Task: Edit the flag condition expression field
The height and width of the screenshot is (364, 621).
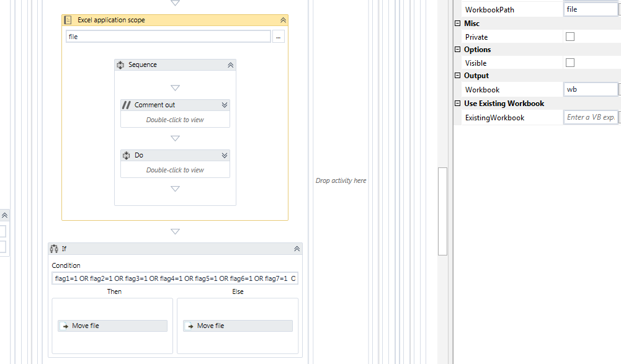Action: coord(174,278)
